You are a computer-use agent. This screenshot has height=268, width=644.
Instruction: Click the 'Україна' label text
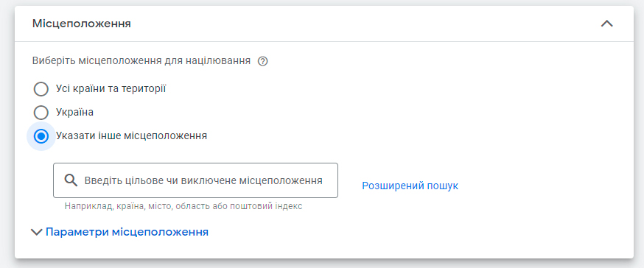pos(74,112)
